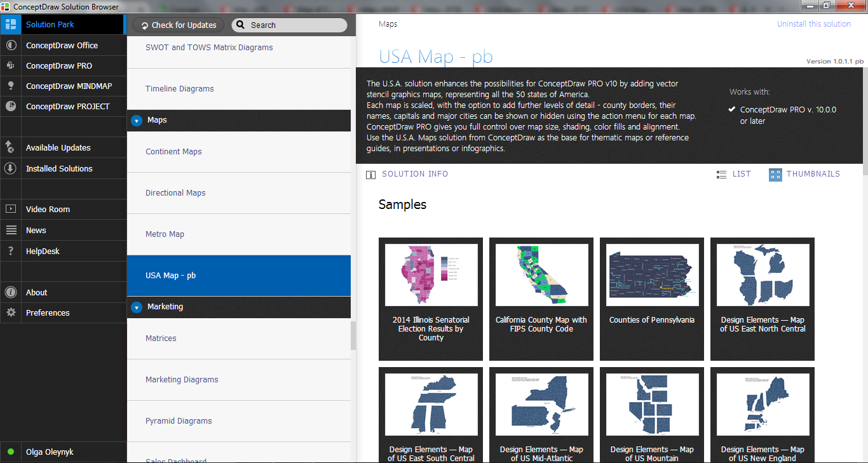Open Map of US Mountain sample

(652, 415)
